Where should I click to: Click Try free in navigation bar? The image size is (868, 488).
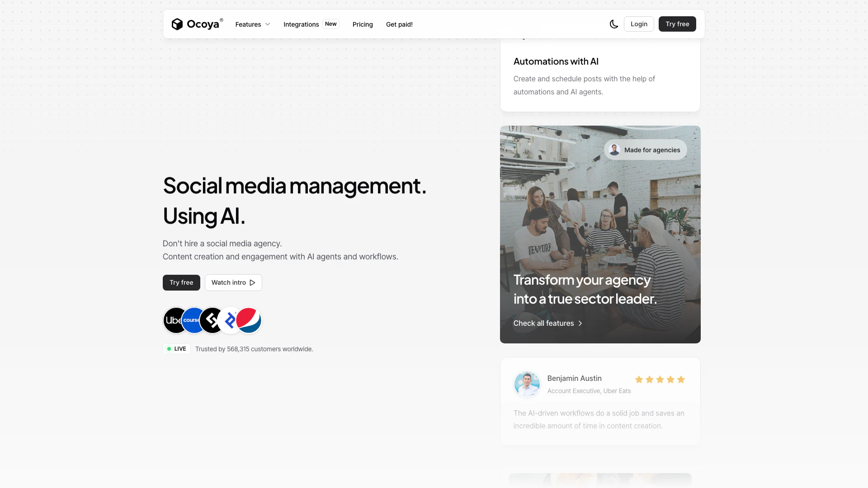677,24
